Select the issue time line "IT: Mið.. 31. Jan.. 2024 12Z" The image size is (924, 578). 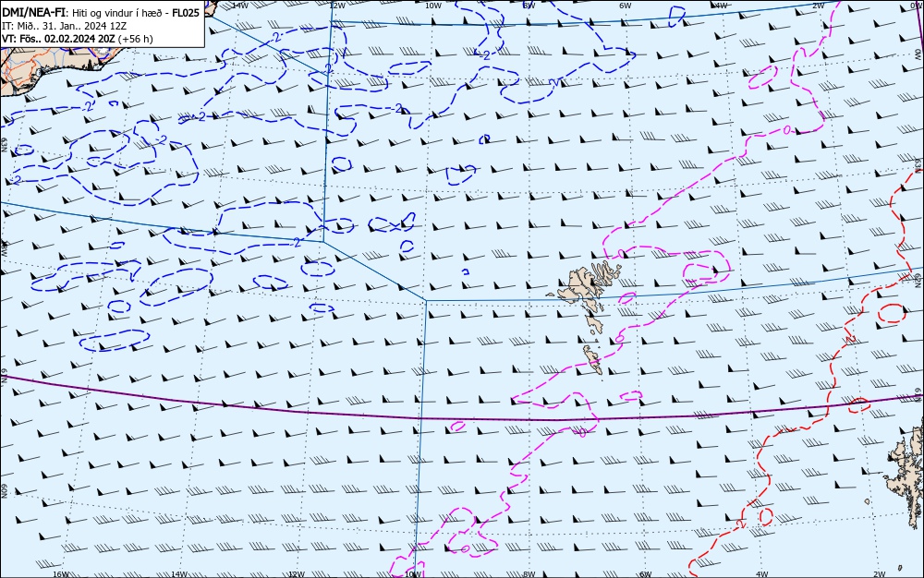pos(65,26)
